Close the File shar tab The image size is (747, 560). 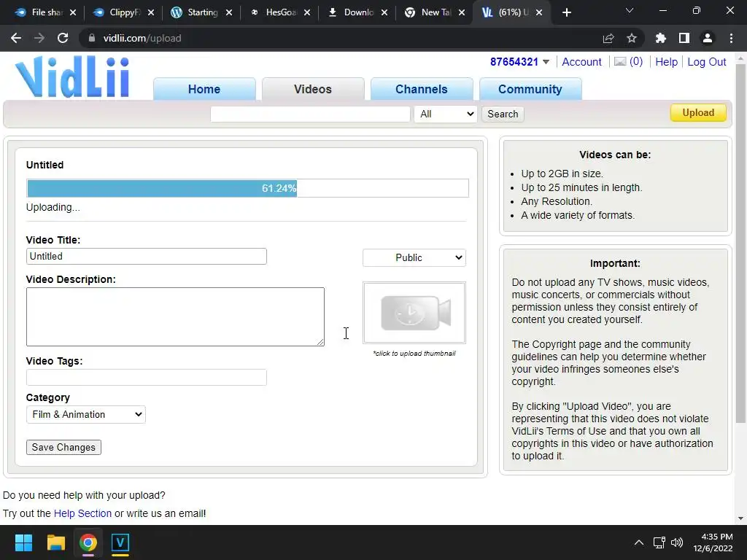pos(73,12)
